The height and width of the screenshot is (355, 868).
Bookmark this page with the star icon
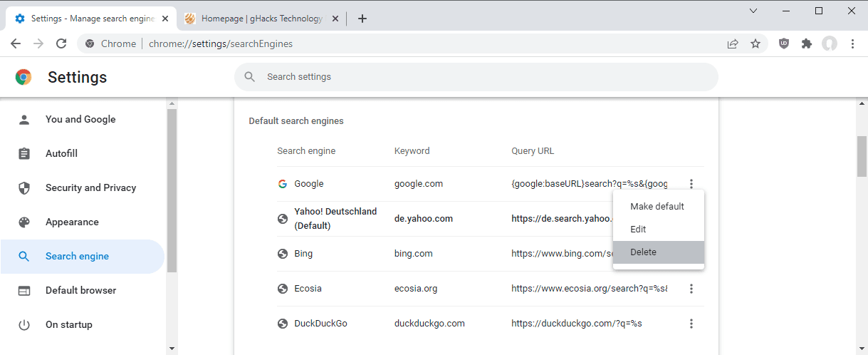755,43
